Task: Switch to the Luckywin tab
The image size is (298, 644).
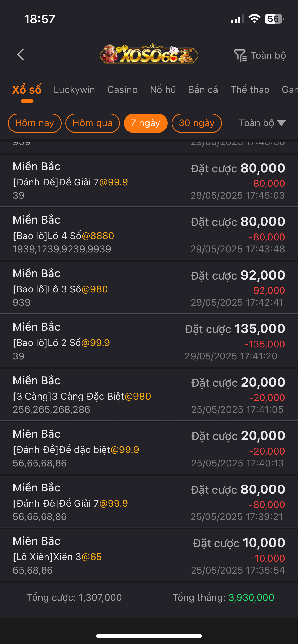Action: coord(74,90)
